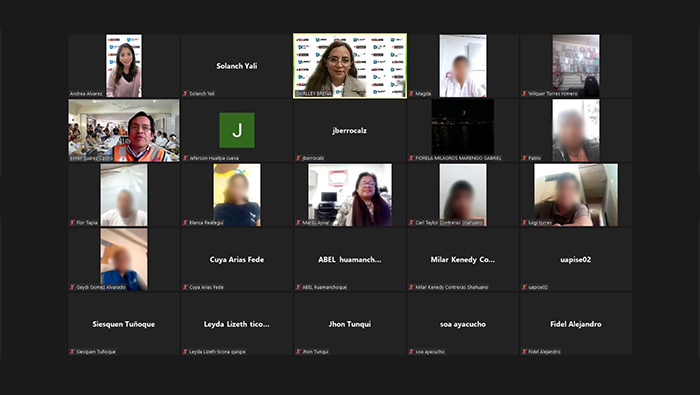Click muted mic icon beside jberrocalz name label
700x395 pixels.
point(298,158)
